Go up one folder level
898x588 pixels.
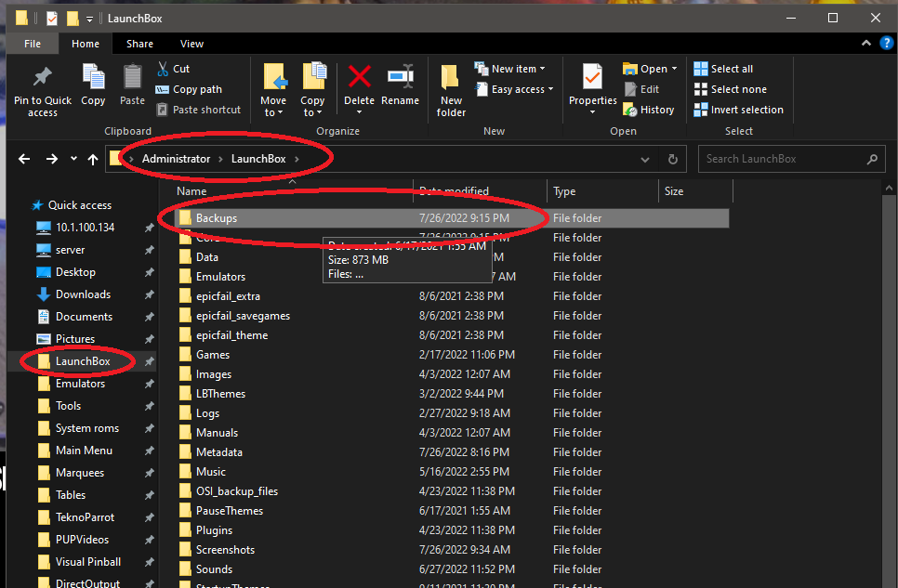[93, 159]
